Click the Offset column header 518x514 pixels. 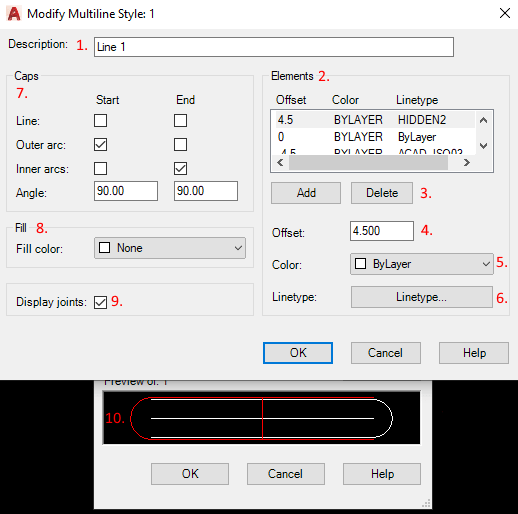point(291,100)
